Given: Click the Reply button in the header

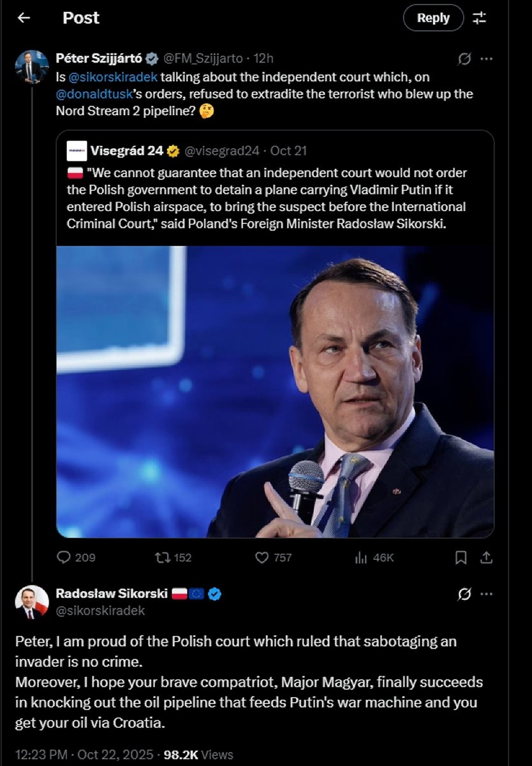Looking at the screenshot, I should 433,18.
